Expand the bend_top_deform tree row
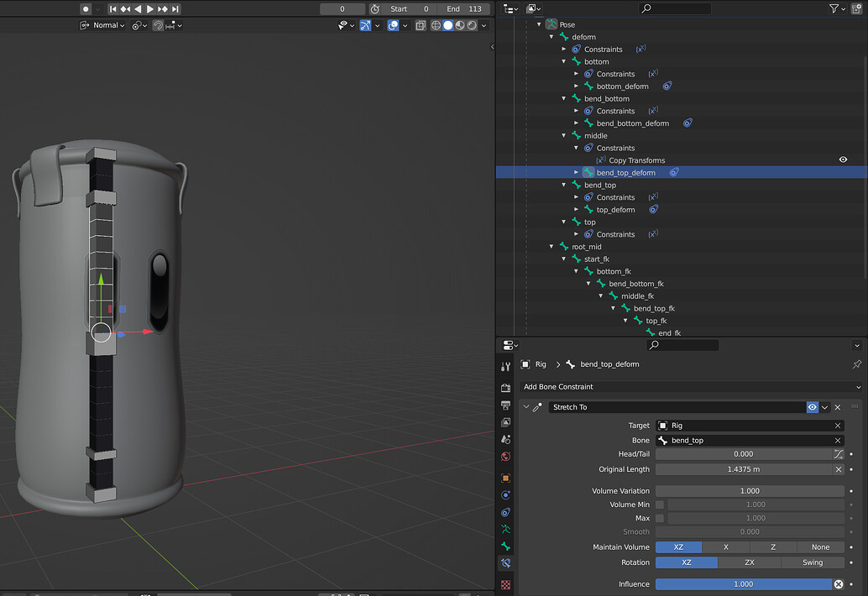Image resolution: width=868 pixels, height=596 pixels. coord(576,173)
